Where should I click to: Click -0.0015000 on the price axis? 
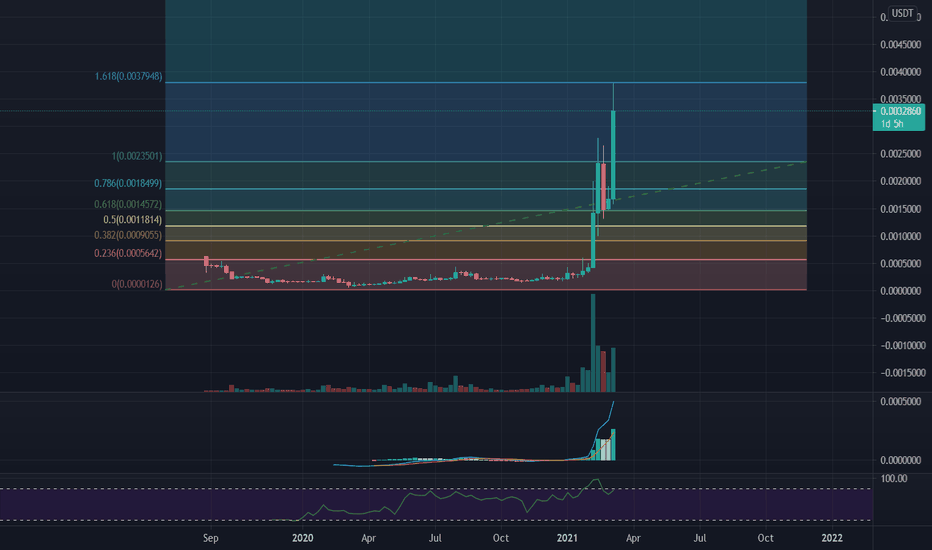pos(902,373)
